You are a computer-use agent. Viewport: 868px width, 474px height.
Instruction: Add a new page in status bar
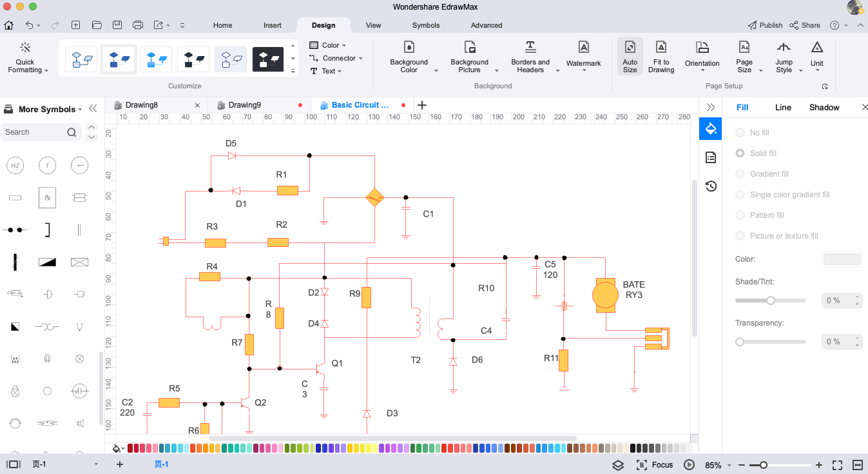click(x=119, y=464)
